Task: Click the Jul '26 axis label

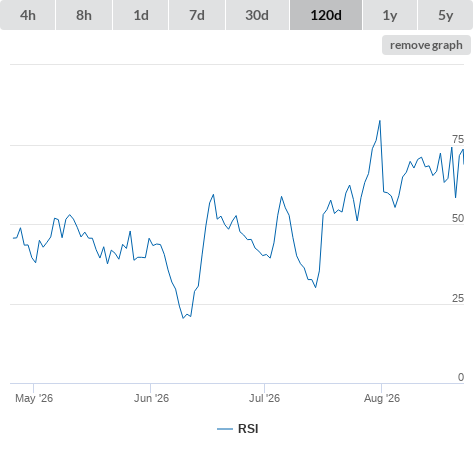Action: (264, 398)
